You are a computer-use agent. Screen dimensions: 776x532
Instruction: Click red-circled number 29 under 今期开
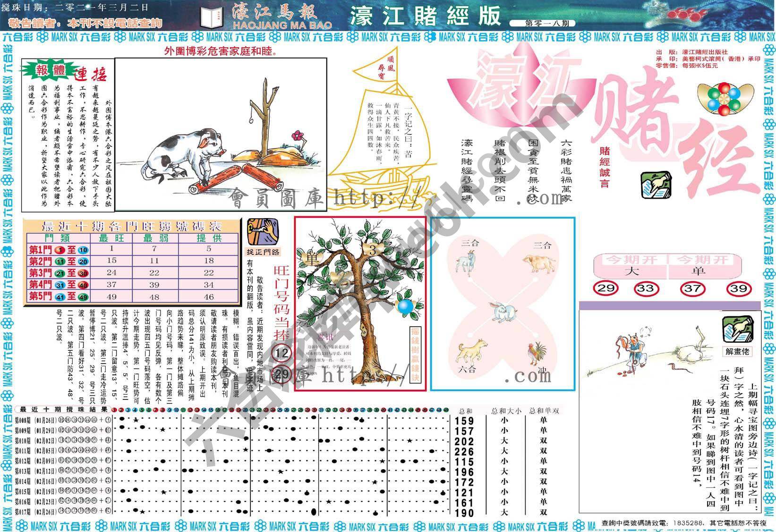point(605,288)
